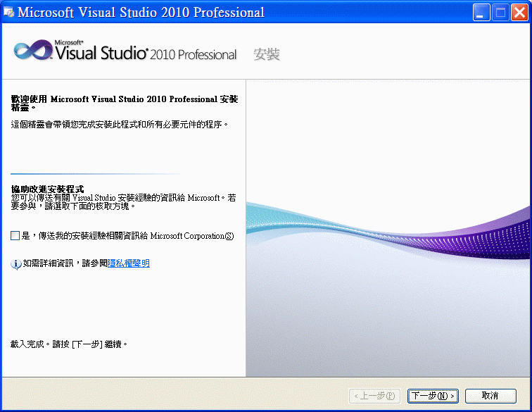This screenshot has width=532, height=412.
Task: Click the disabled maximize window button
Action: pyautogui.click(x=500, y=13)
